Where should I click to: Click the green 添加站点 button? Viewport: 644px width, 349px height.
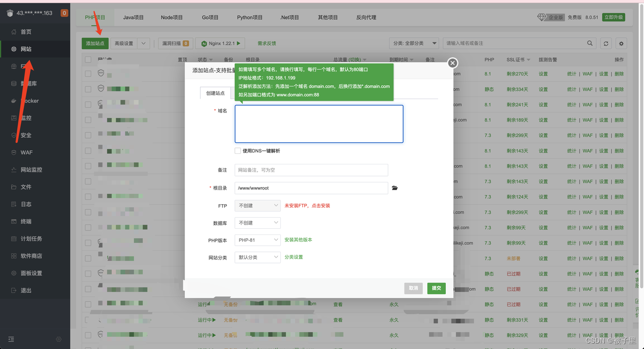95,43
